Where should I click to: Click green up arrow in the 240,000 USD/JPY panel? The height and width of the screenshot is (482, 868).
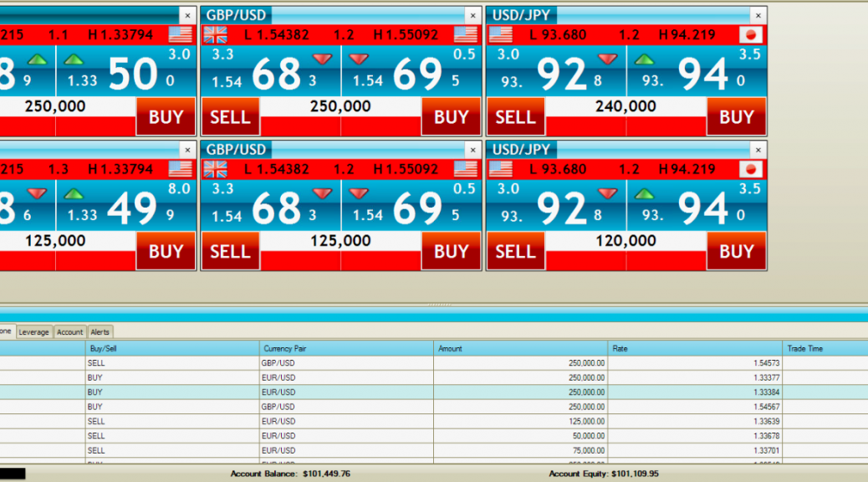click(x=644, y=59)
